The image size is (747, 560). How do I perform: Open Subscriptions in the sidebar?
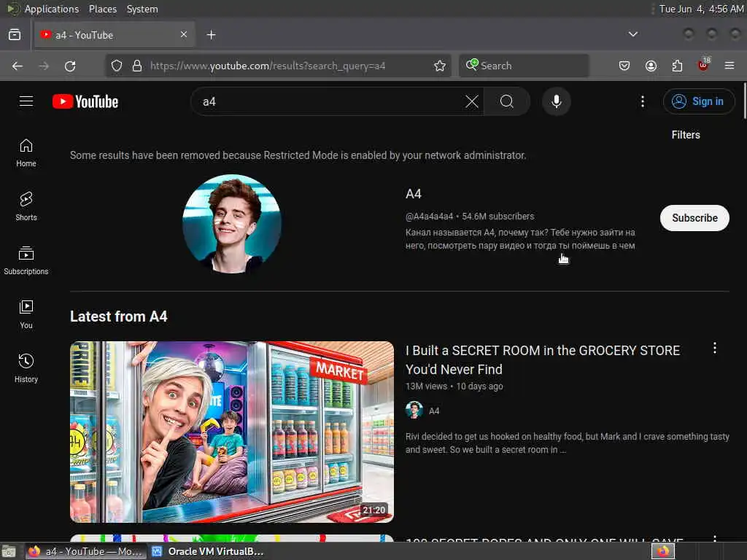(26, 260)
